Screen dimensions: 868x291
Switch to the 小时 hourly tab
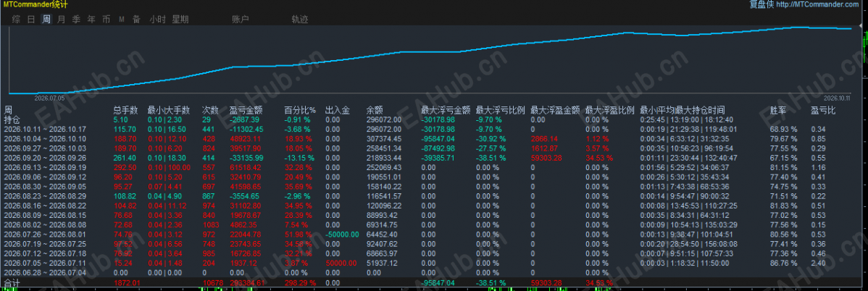[x=157, y=20]
